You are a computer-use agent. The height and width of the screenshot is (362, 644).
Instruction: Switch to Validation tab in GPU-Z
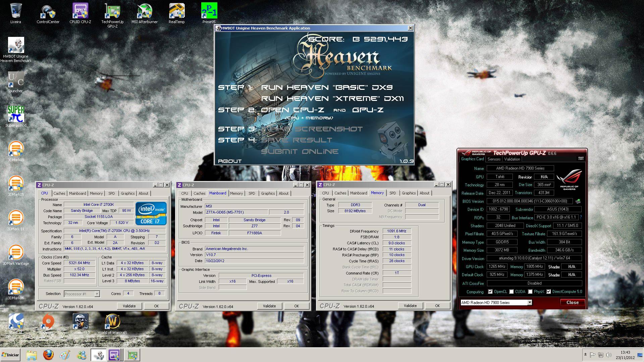(512, 159)
